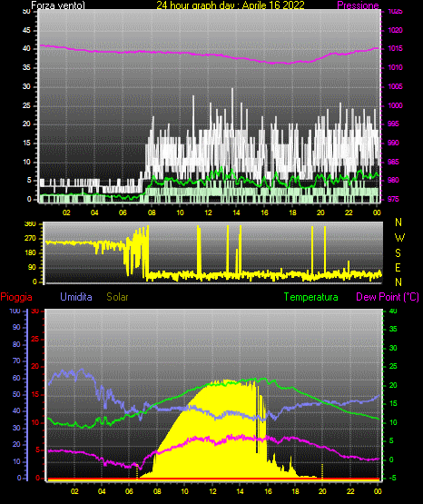Click the Dew Point (°C) legend label

coord(388,297)
